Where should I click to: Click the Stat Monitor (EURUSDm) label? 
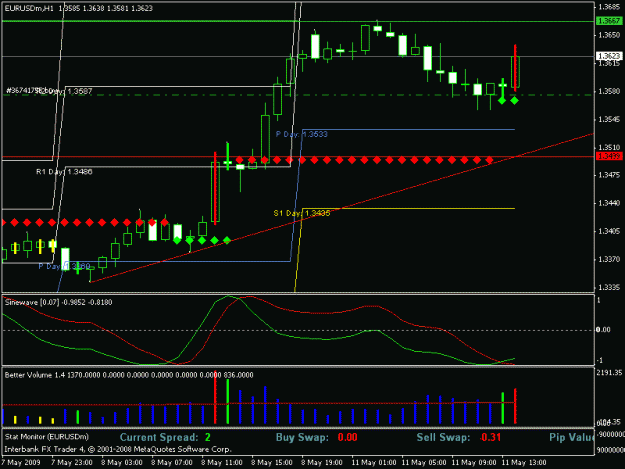[47, 437]
